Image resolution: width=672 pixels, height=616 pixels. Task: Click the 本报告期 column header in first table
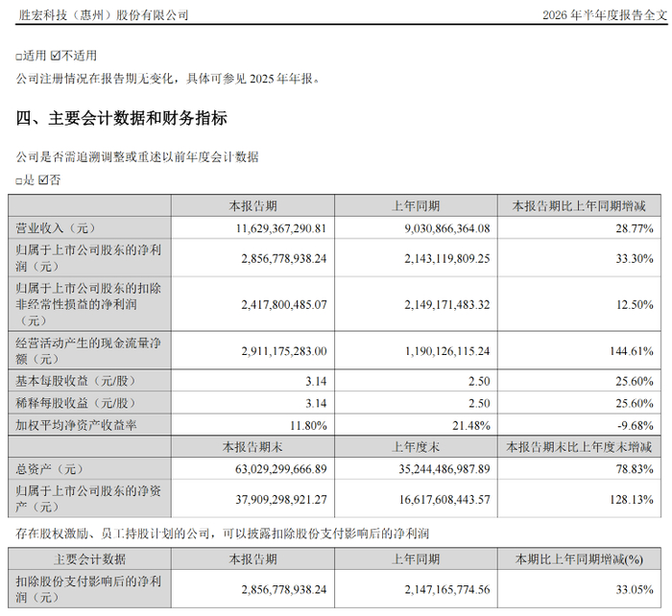coord(252,206)
